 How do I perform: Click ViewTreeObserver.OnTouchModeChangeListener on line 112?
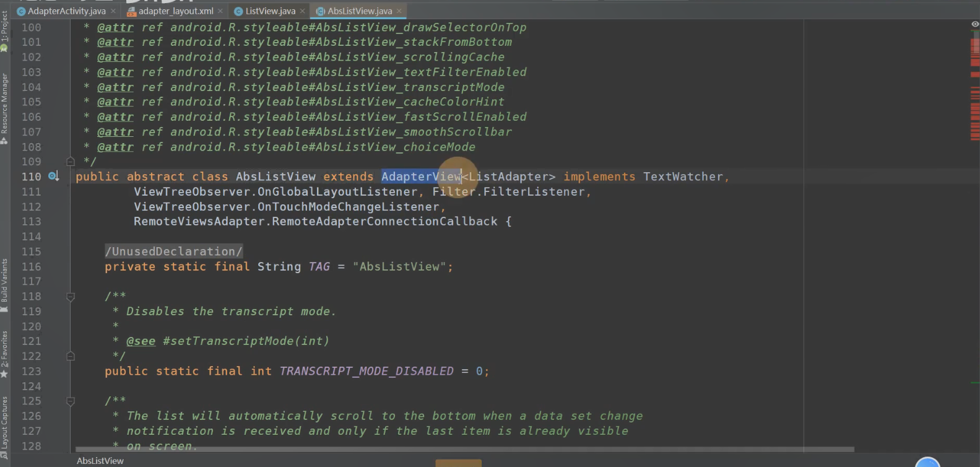click(287, 206)
